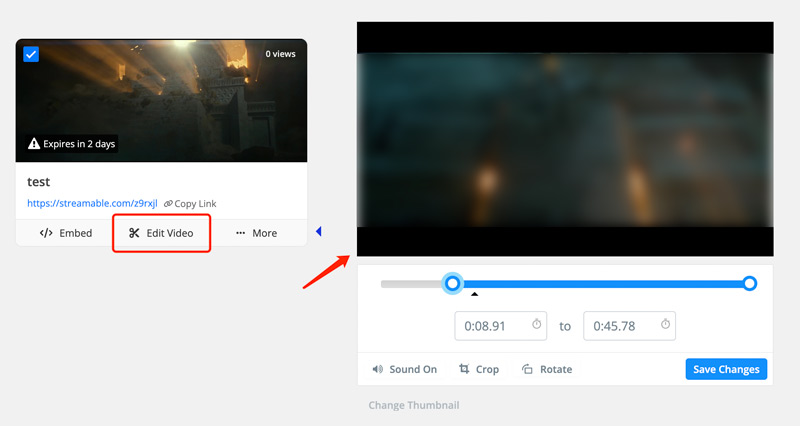Screen dimensions: 800x426
Task: Click the Embed button
Action: coord(65,233)
